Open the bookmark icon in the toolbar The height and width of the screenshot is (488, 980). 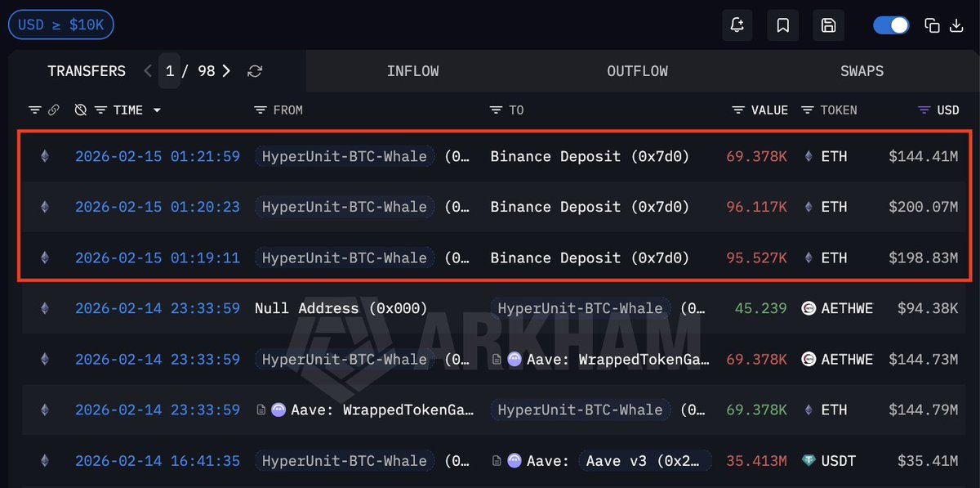pyautogui.click(x=782, y=25)
